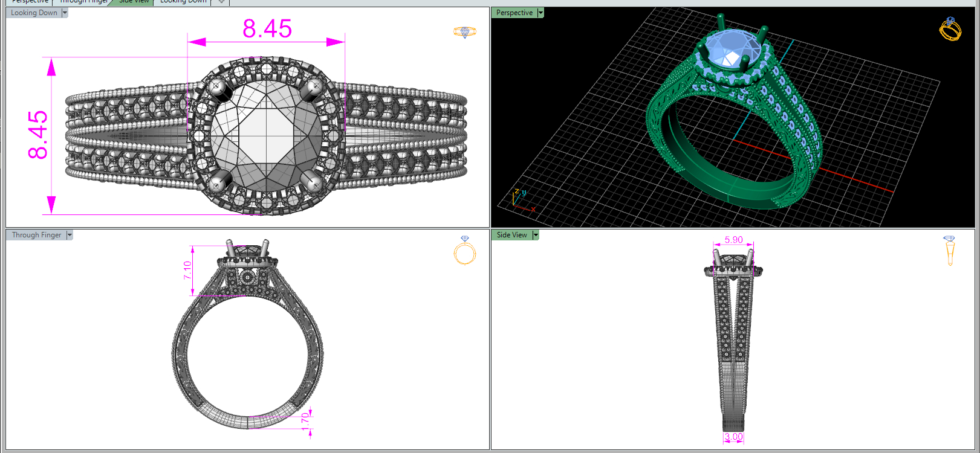Click the 5.90 width dimension text
Screen dimensions: 980x453
click(x=733, y=240)
